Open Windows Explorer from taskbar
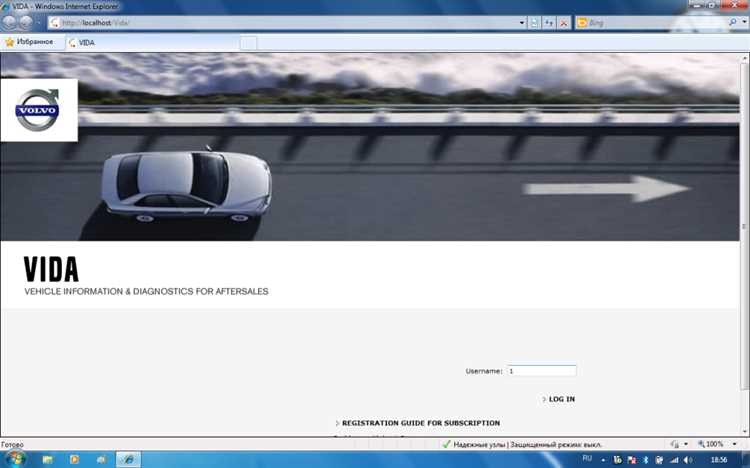The image size is (750, 468). (48, 460)
